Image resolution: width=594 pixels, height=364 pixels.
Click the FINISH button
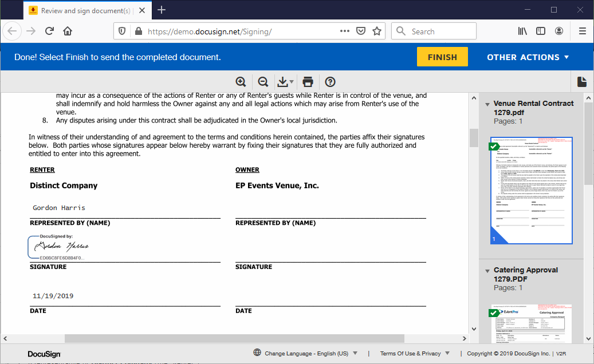pyautogui.click(x=442, y=57)
